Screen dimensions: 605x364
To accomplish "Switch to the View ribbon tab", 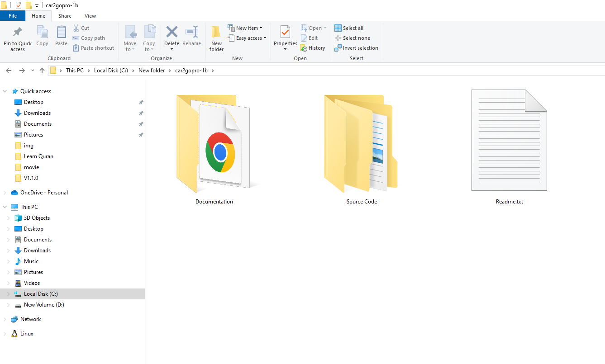I will (91, 16).
